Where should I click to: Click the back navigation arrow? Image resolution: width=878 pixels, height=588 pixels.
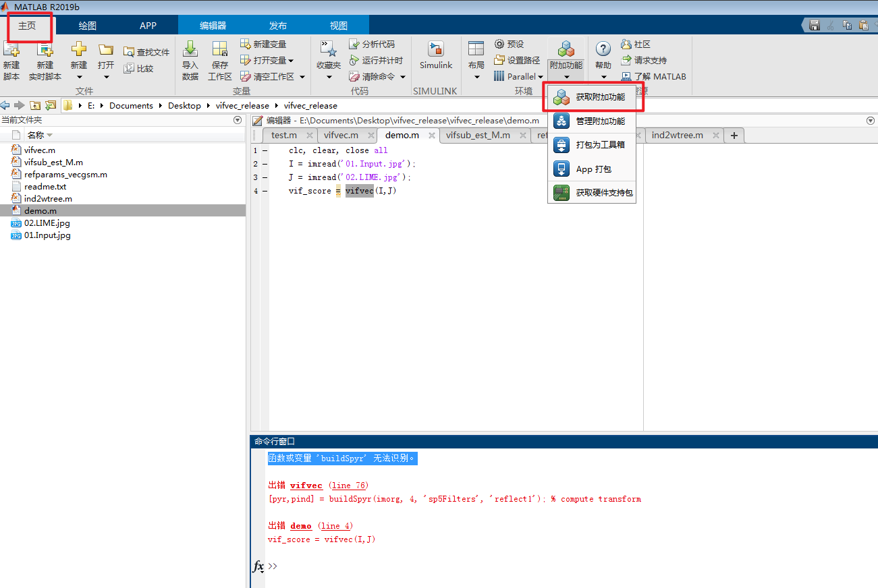(7, 105)
